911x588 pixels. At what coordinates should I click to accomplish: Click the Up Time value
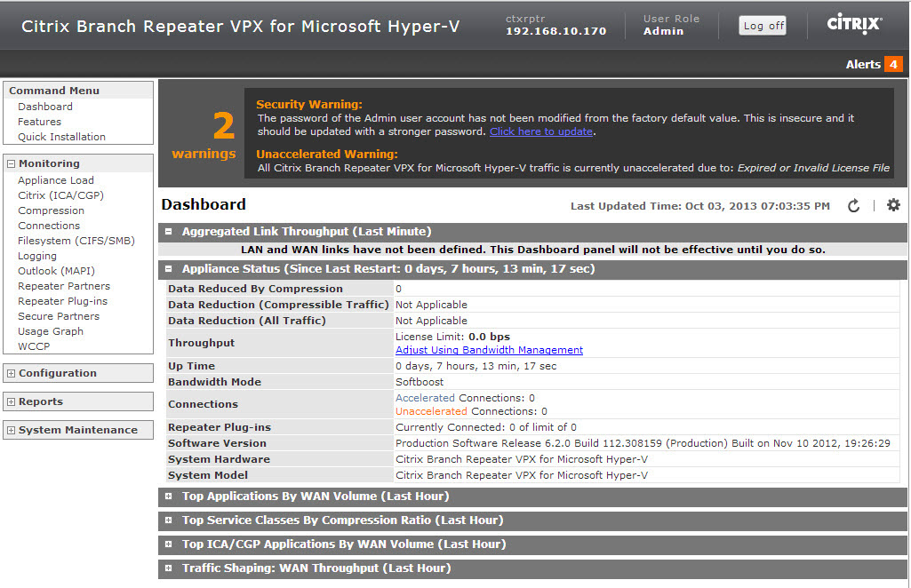click(475, 366)
